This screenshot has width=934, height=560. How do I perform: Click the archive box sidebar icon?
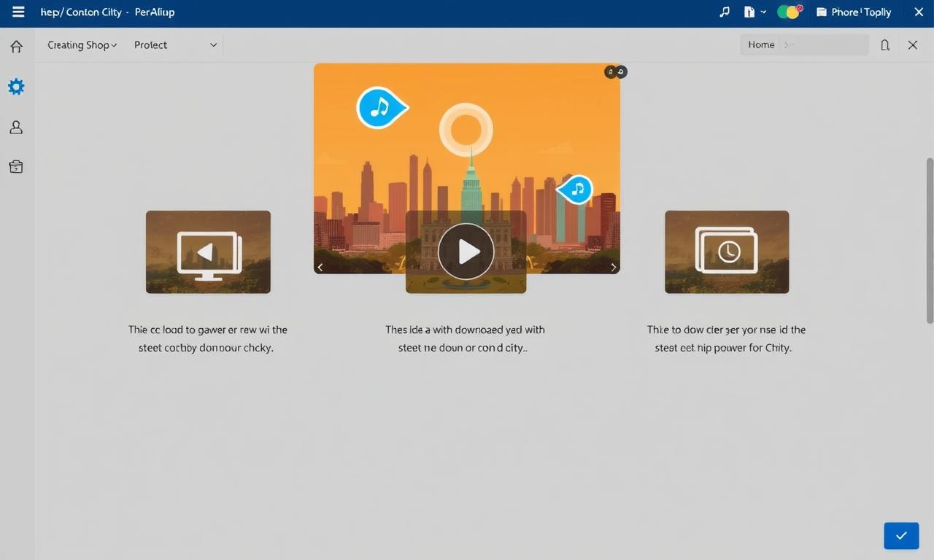click(16, 167)
